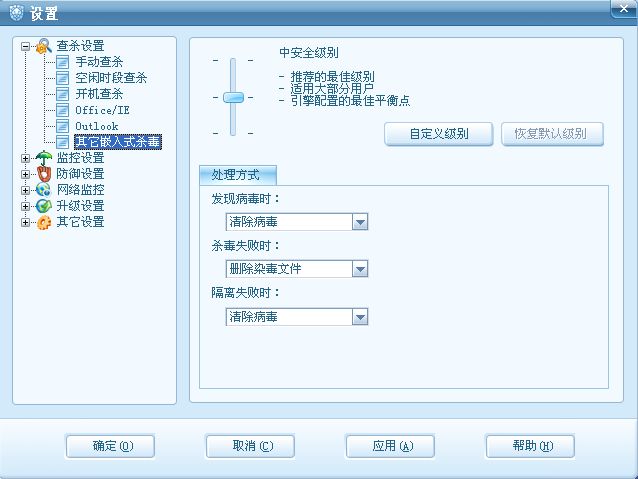The height and width of the screenshot is (479, 638).
Task: Select the 监控设置 tree label
Action: coord(80,158)
